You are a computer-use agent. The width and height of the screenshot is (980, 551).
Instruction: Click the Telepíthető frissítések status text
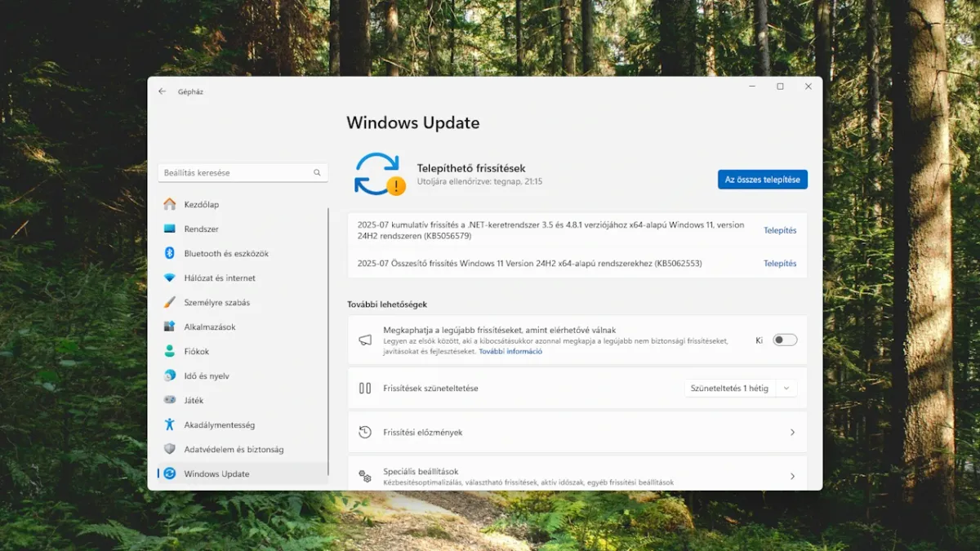471,168
